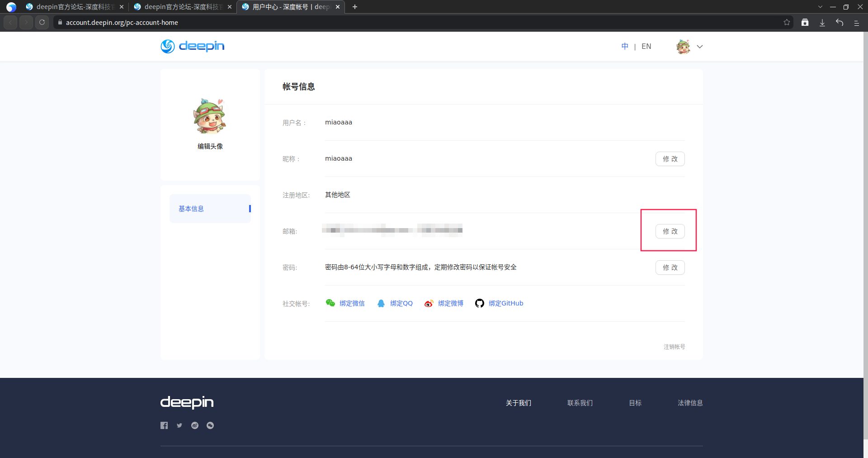Click the 帐号信息 heading
The height and width of the screenshot is (458, 868).
(x=299, y=86)
